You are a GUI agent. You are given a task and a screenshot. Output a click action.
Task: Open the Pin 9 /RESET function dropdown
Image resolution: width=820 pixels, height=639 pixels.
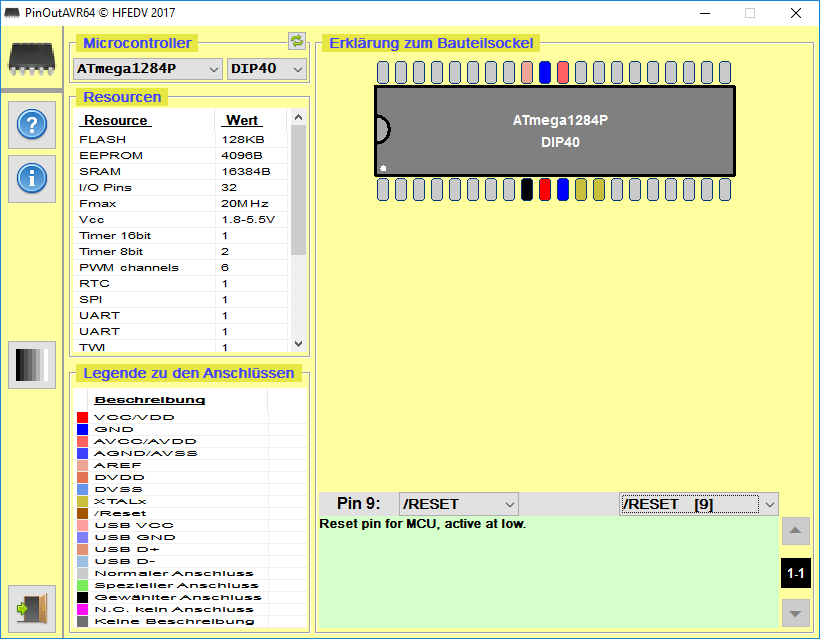459,504
